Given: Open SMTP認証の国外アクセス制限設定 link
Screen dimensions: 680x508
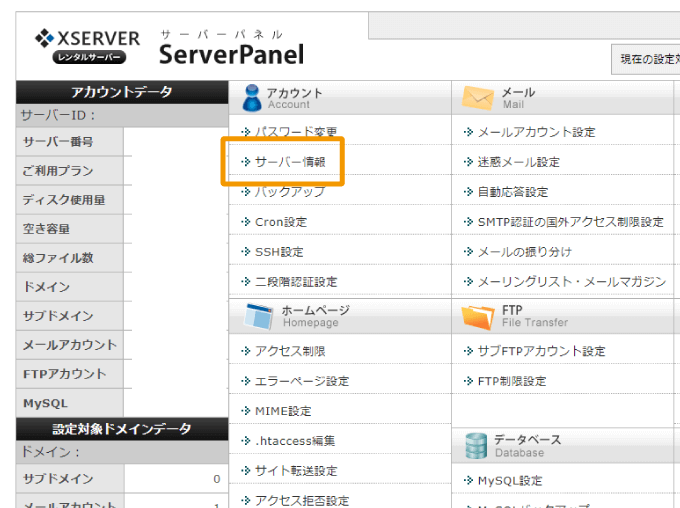Looking at the screenshot, I should coord(571,222).
